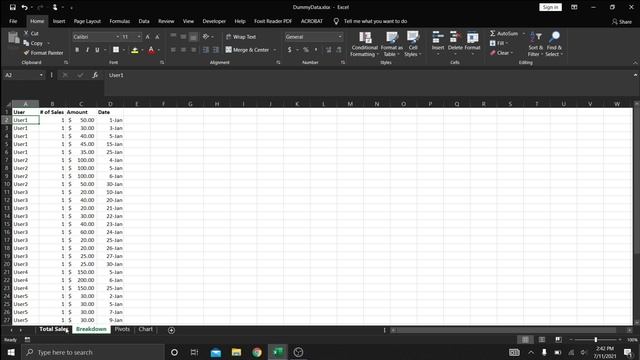Toggle Merge & Center
This screenshot has height=360, width=640.
tap(247, 50)
